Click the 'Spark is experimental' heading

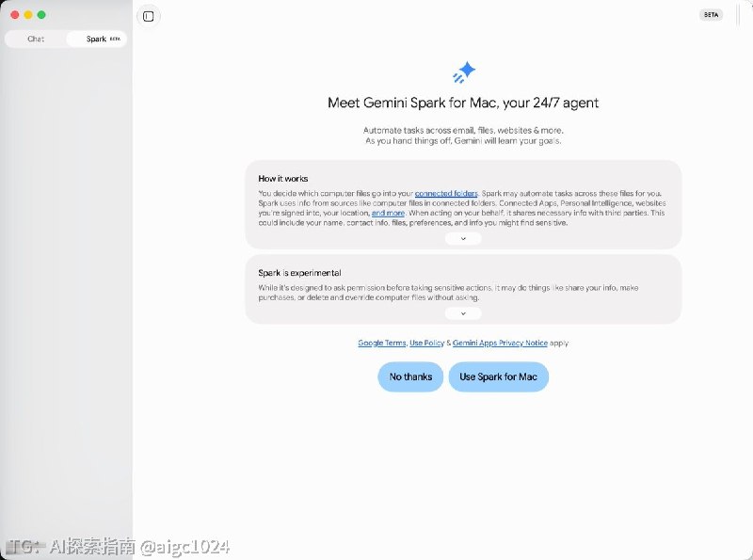(299, 273)
